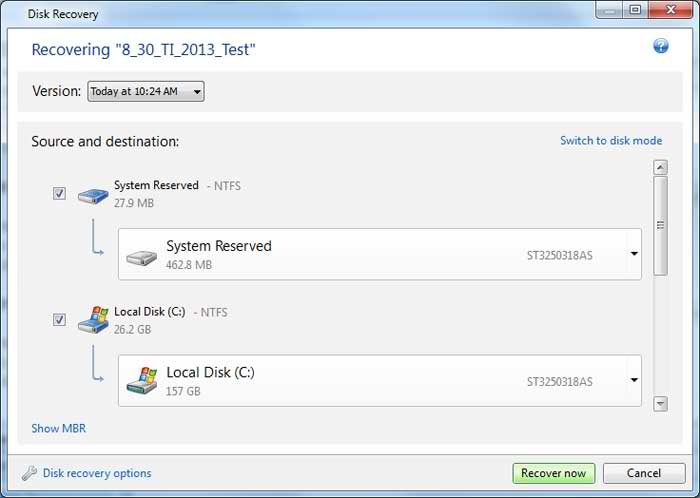700x498 pixels.
Task: Click ST3250318AS in the System Reserved destination
Action: coord(560,255)
